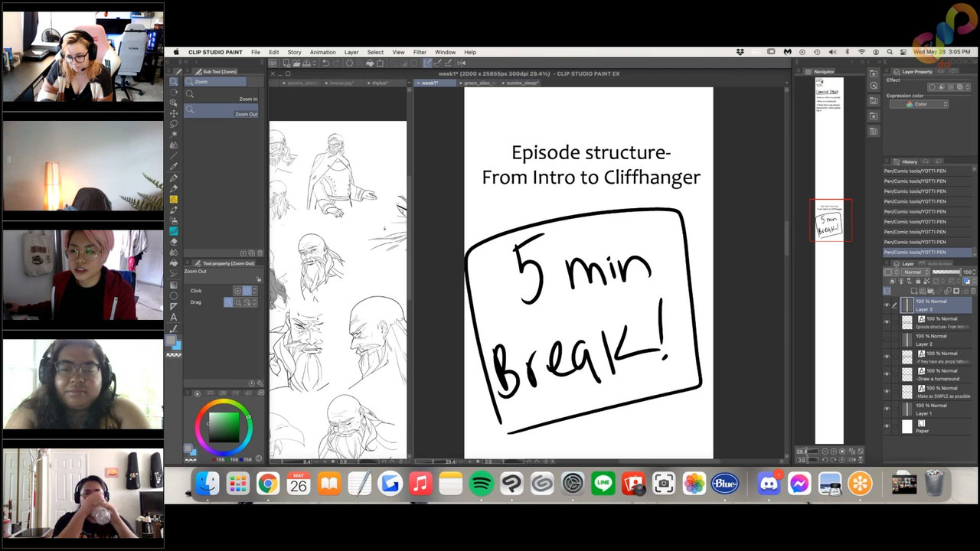The height and width of the screenshot is (551, 980).
Task: Click the color wheel hue ring
Action: 224,403
